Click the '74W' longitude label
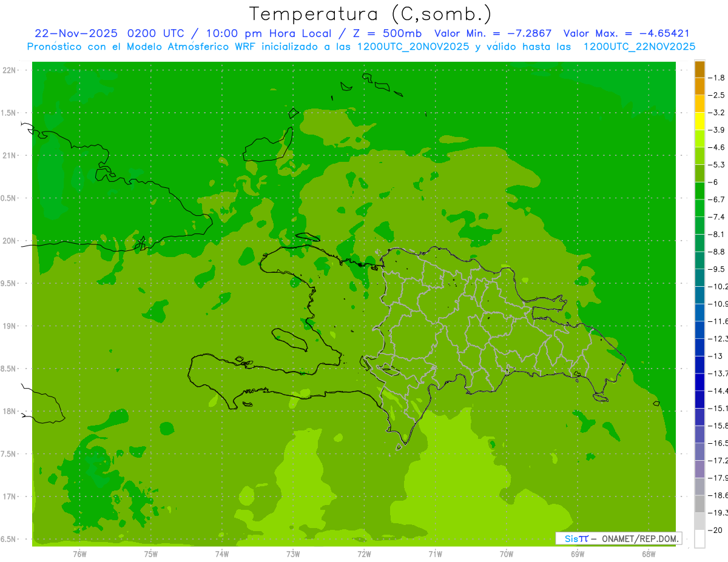The height and width of the screenshot is (562, 728). [222, 554]
